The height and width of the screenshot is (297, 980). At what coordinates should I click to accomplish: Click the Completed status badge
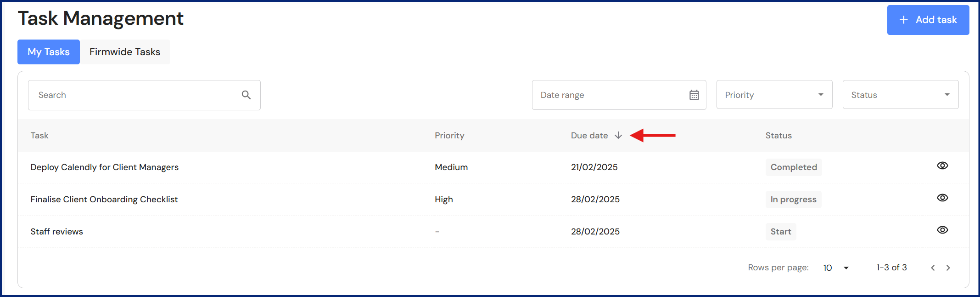(794, 167)
